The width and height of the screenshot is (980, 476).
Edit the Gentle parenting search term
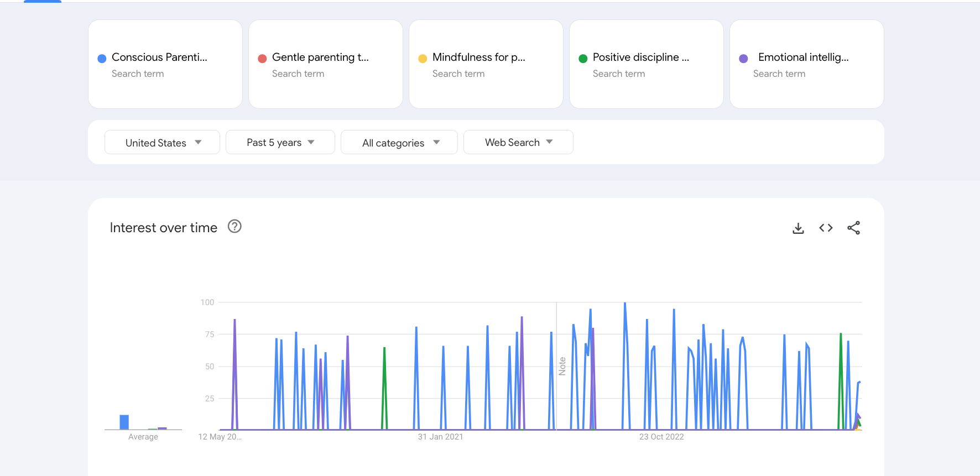[320, 57]
